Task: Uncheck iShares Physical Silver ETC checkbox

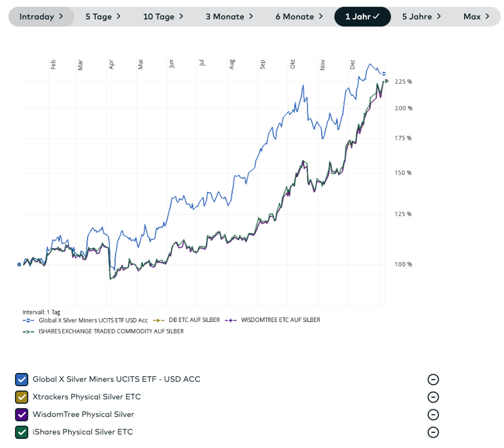Action: 22,432
